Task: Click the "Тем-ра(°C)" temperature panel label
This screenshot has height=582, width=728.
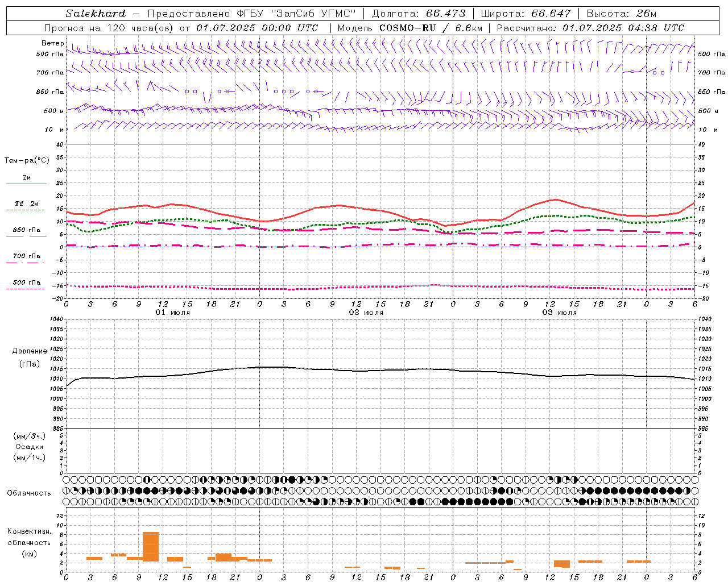Action: [x=27, y=161]
